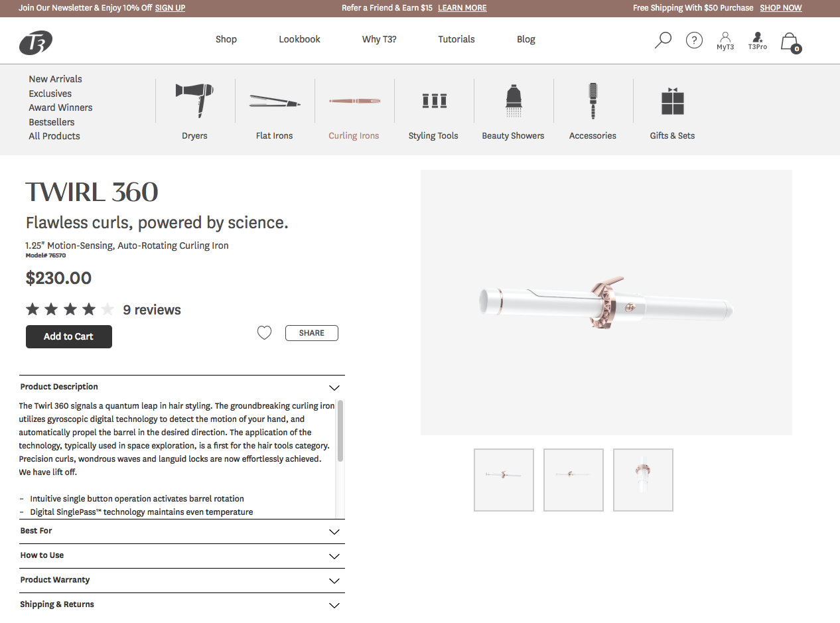The width and height of the screenshot is (840, 623).
Task: Click the product description scrollbar
Action: [340, 431]
